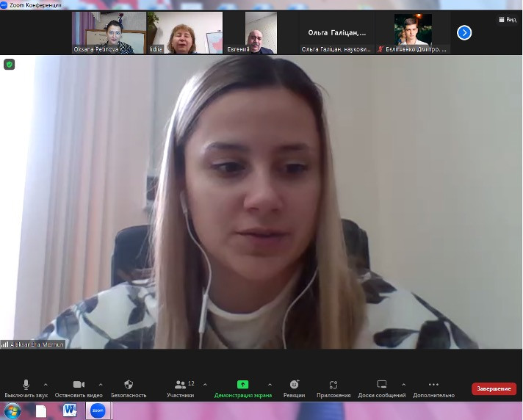Click the red Завершение end button
Image resolution: width=523 pixels, height=420 pixels.
(x=494, y=388)
